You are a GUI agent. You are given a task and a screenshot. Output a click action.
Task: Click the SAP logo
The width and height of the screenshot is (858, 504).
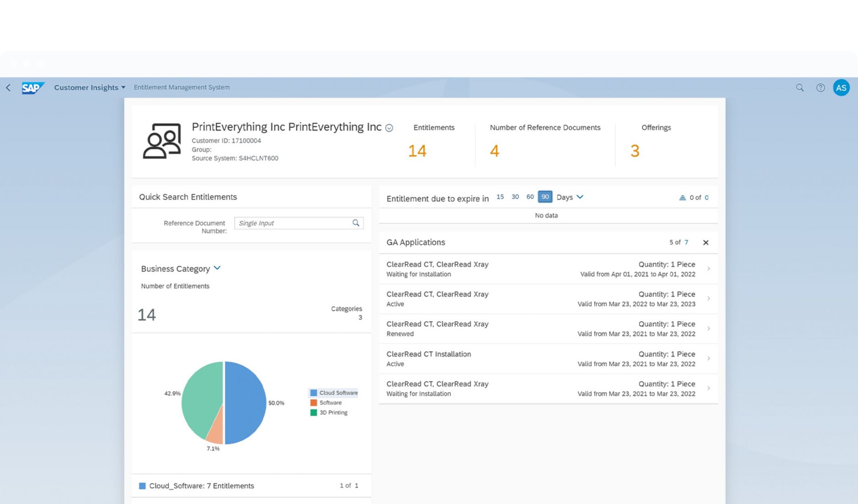[33, 88]
